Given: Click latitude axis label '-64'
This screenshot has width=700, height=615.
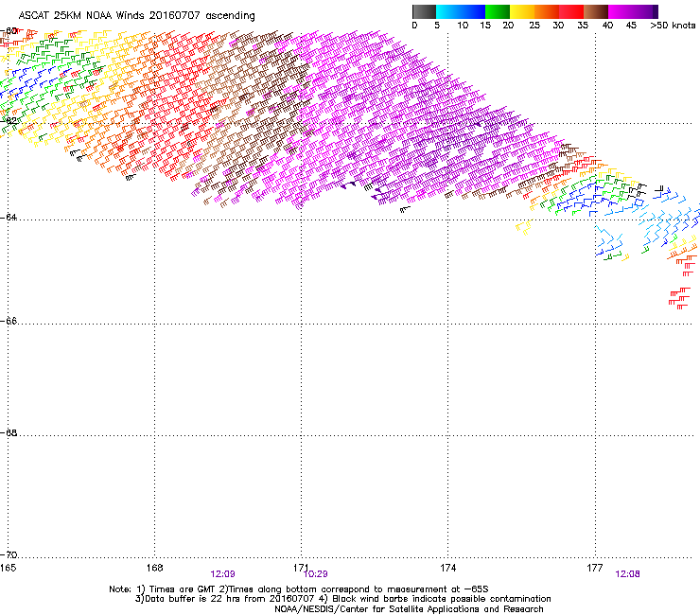Looking at the screenshot, I should click(9, 217).
